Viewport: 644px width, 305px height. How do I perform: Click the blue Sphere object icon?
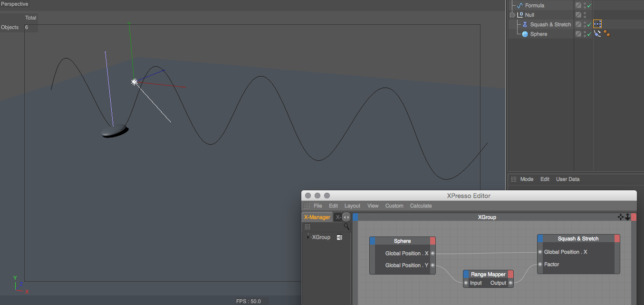(x=525, y=34)
